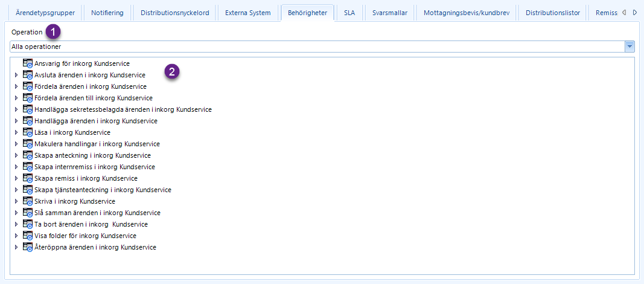
Task: Select Skriva i inkorg Kundservice text
Action: click(75, 202)
